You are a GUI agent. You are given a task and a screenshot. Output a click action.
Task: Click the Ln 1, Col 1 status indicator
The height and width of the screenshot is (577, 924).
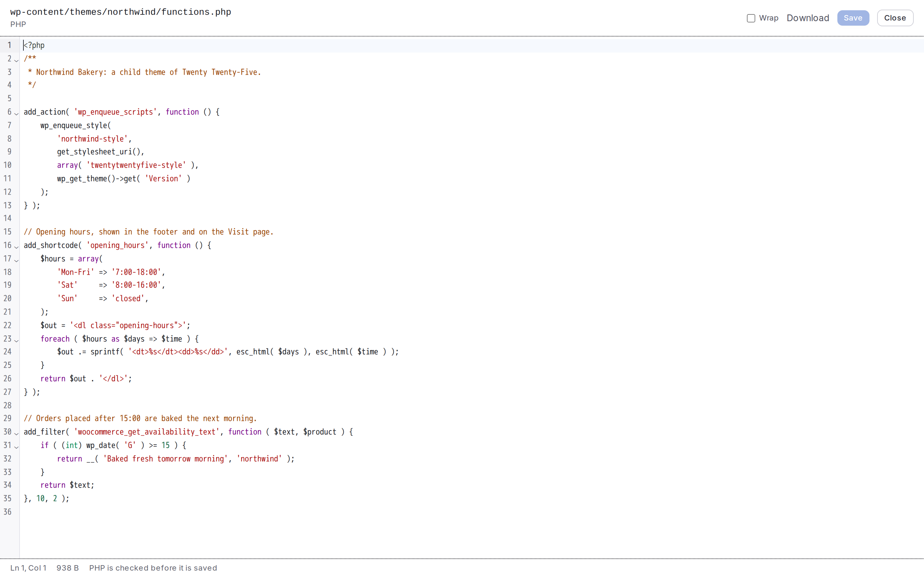coord(28,568)
